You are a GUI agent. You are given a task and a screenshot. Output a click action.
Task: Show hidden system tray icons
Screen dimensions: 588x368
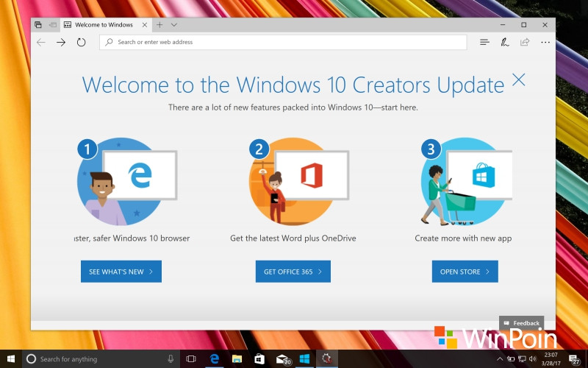click(x=500, y=359)
